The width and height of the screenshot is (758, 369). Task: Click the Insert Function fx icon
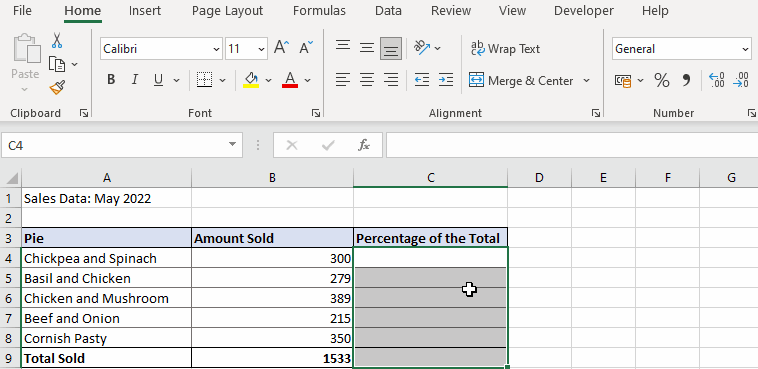pos(364,145)
